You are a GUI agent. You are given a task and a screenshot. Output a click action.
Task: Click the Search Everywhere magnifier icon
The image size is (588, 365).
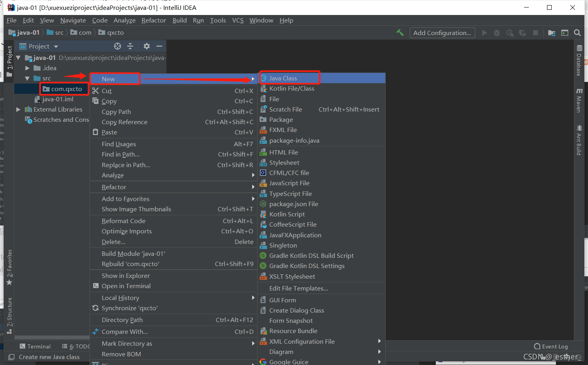pyautogui.click(x=577, y=33)
